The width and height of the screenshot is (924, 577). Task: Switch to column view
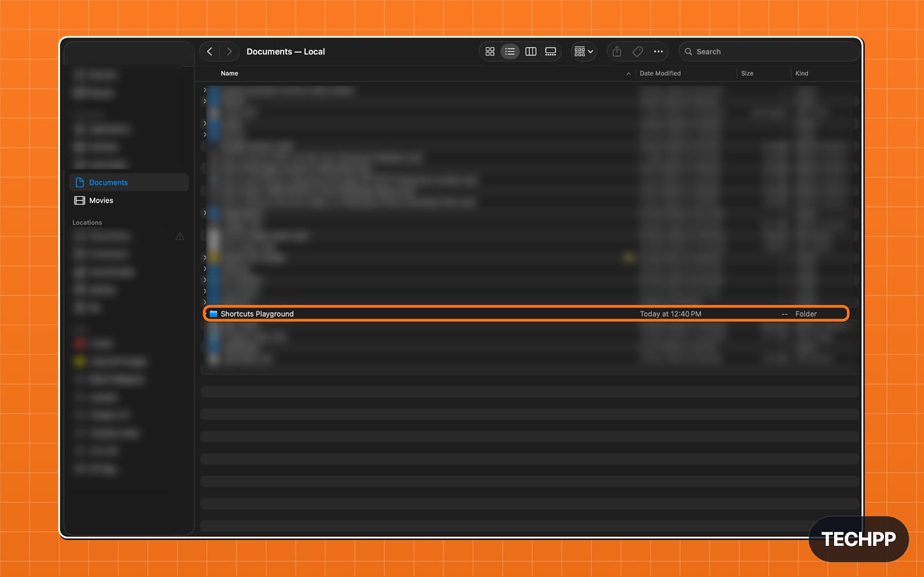coord(530,52)
